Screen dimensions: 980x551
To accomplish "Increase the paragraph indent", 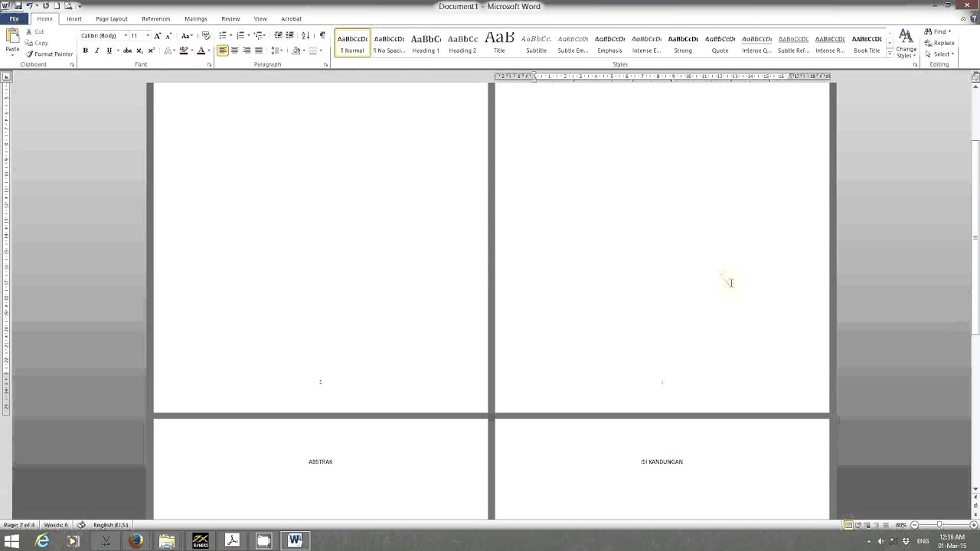I will point(289,36).
